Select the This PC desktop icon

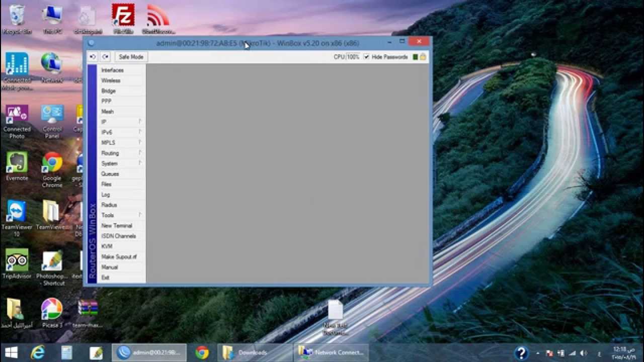coord(52,19)
